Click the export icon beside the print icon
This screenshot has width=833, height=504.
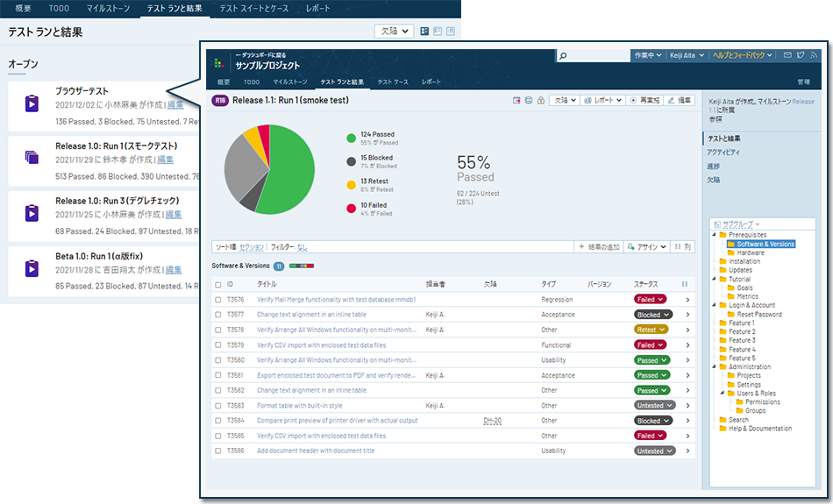click(x=516, y=101)
